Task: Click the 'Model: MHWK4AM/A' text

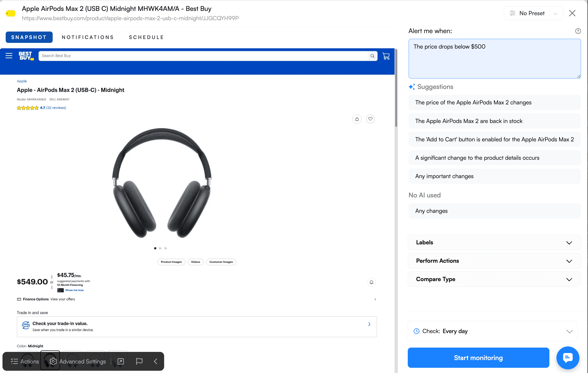Action: (x=31, y=100)
